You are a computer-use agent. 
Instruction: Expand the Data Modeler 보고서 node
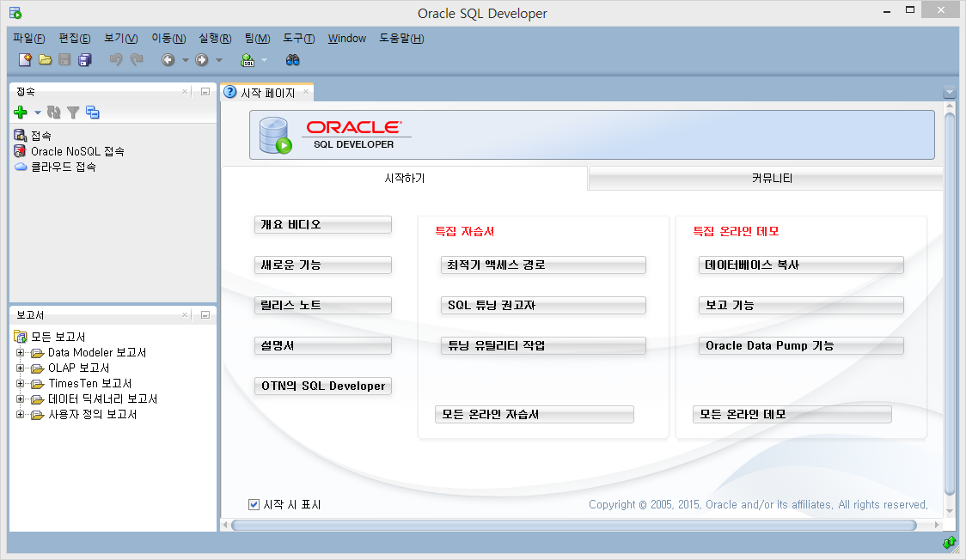click(21, 353)
